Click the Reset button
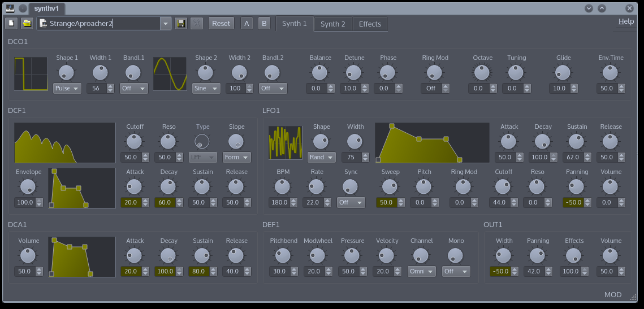 pos(221,23)
